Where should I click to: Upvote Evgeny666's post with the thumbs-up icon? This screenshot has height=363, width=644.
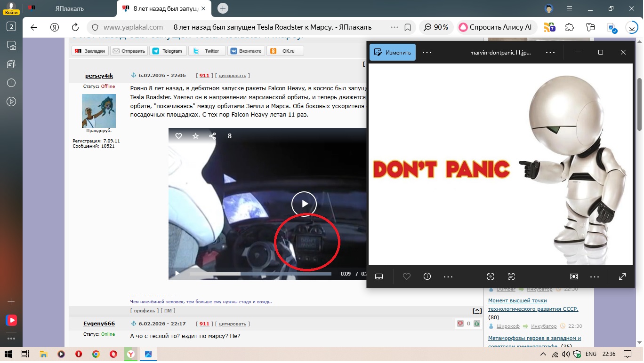point(477,324)
